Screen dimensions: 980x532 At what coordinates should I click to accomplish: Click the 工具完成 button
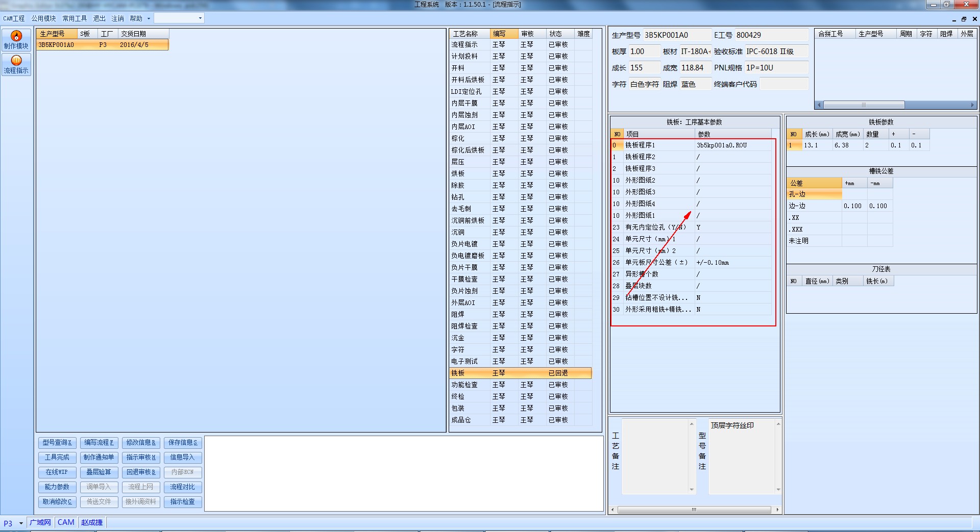57,458
